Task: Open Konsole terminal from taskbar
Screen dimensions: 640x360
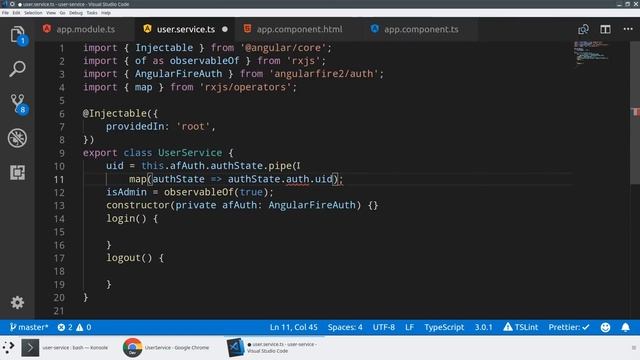Action: tap(65, 348)
